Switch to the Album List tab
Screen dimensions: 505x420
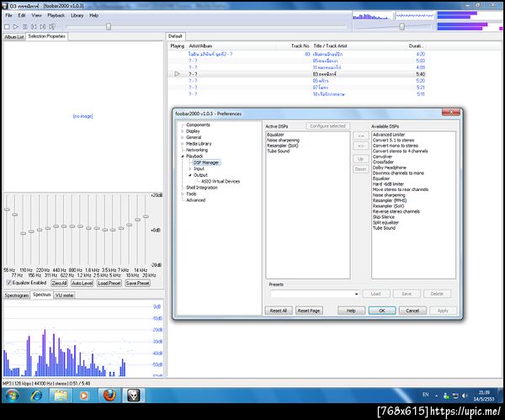click(14, 37)
